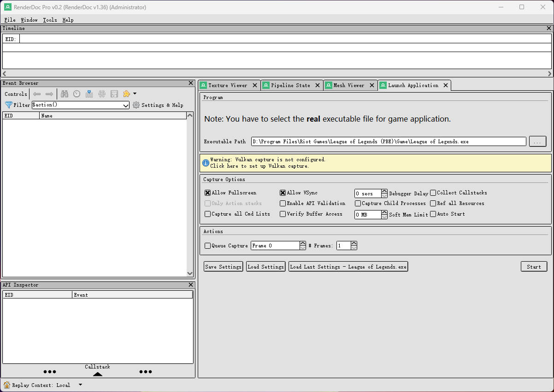This screenshot has width=554, height=392.
Task: Close the Event Browser panel
Action: (191, 83)
